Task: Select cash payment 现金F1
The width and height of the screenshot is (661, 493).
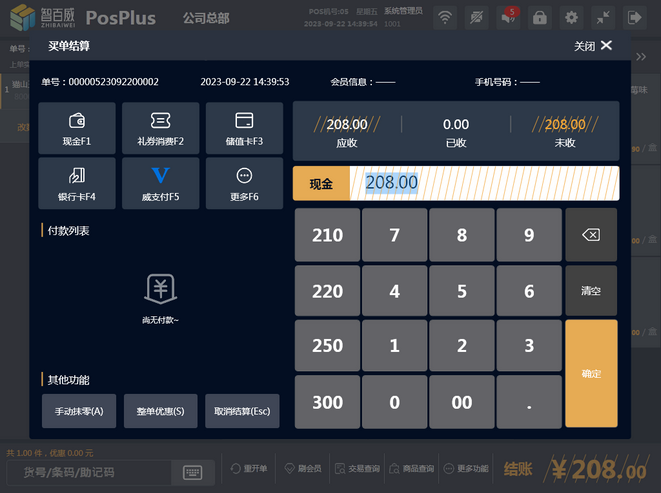Action: pos(78,129)
